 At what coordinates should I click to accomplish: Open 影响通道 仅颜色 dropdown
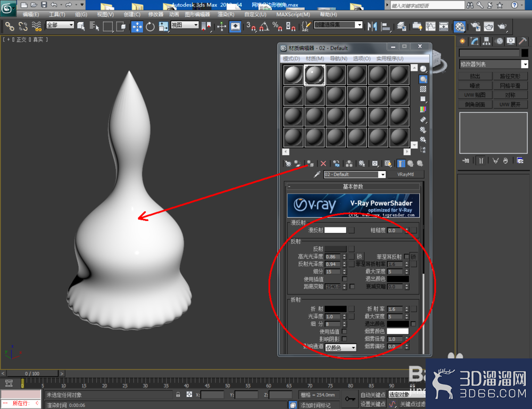[340, 348]
